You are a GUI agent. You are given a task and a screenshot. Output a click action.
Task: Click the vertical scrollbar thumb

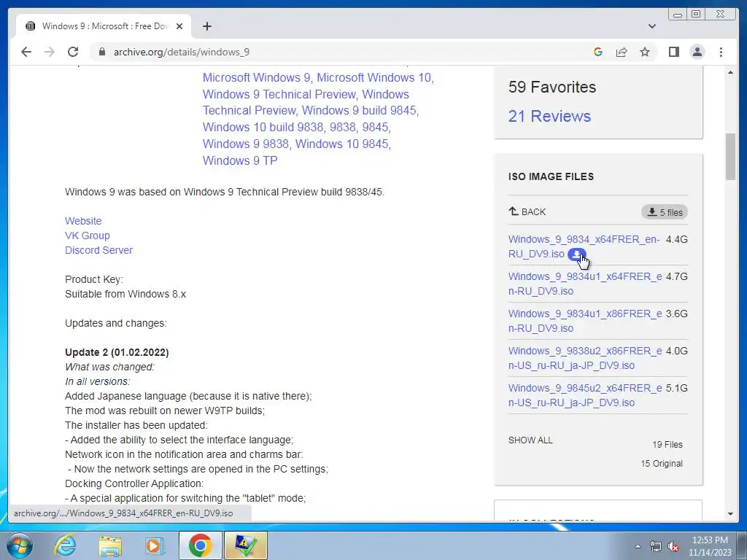[730, 157]
